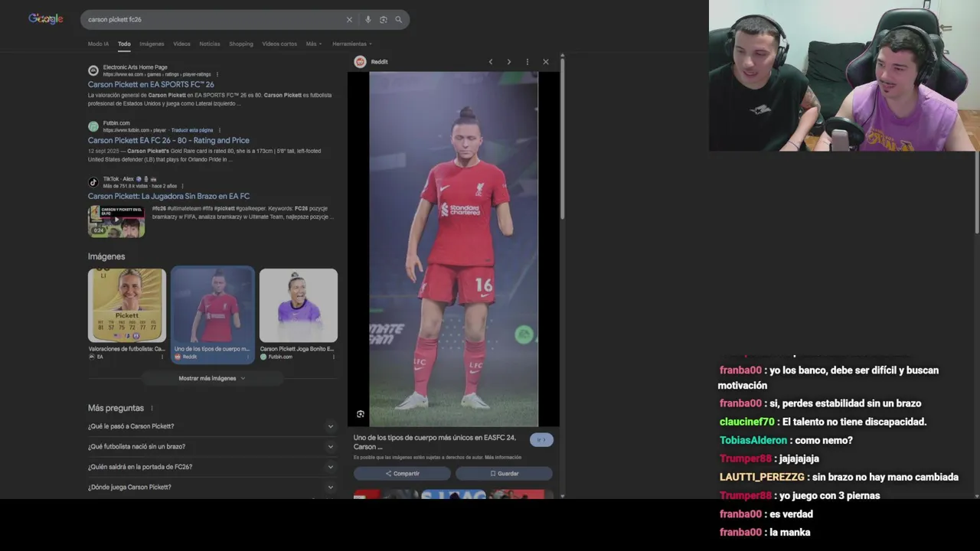Click Traducir esta página link
Viewport: 980px width, 551px height.
[192, 130]
